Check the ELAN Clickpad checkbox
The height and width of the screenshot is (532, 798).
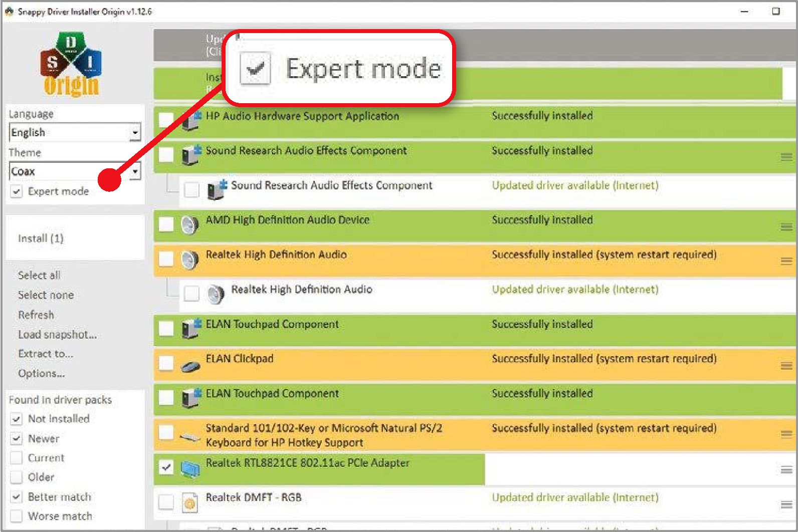pyautogui.click(x=166, y=363)
